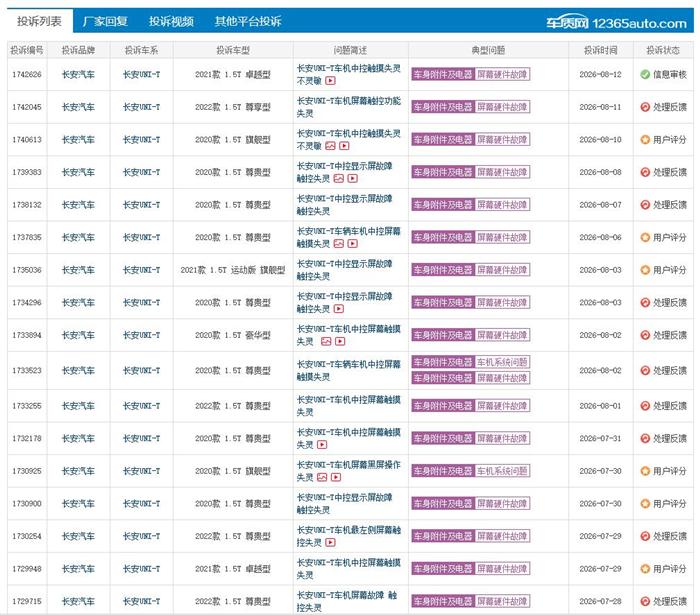
Task: Play the video icon for complaint 1742626
Action: (x=330, y=81)
